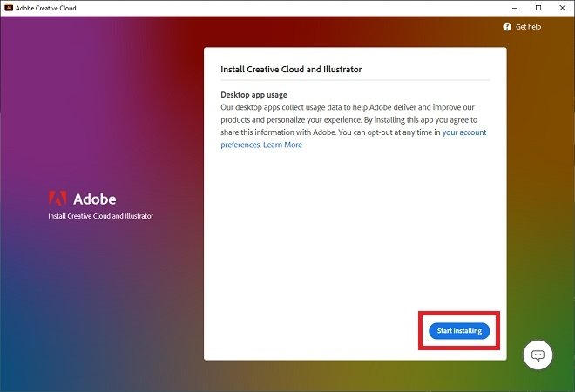Maximize the Adobe Creative Cloud window
Image resolution: width=575 pixels, height=392 pixels.
click(538, 8)
